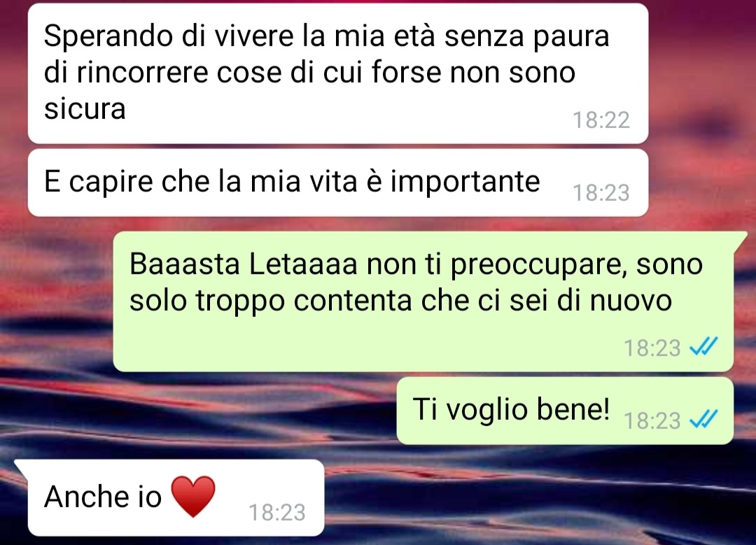The width and height of the screenshot is (756, 545).
Task: Click the 18:23 timestamp on the 'Anche io' message
Action: click(276, 512)
